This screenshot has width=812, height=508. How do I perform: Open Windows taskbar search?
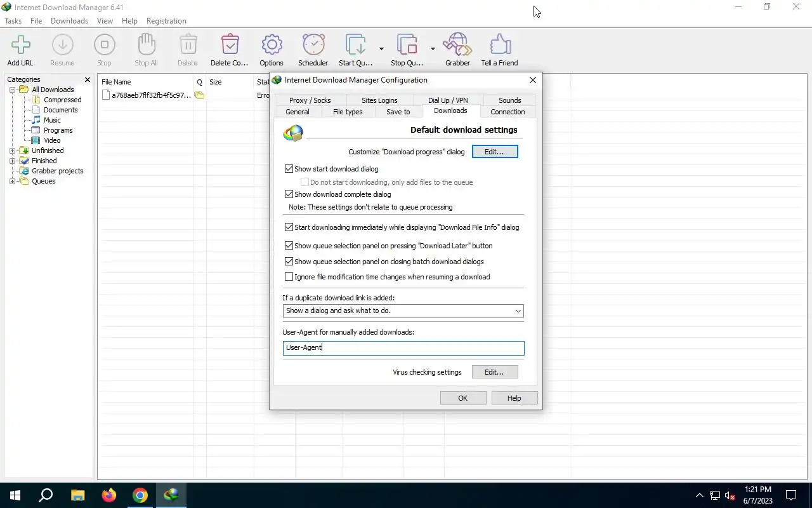(x=46, y=495)
